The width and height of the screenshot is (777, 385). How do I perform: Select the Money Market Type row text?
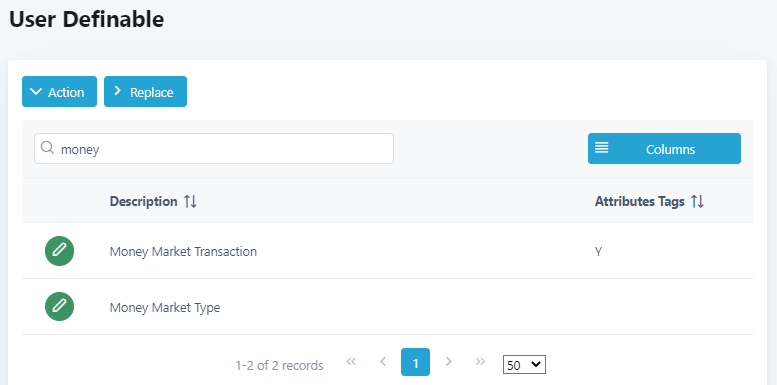pos(165,308)
